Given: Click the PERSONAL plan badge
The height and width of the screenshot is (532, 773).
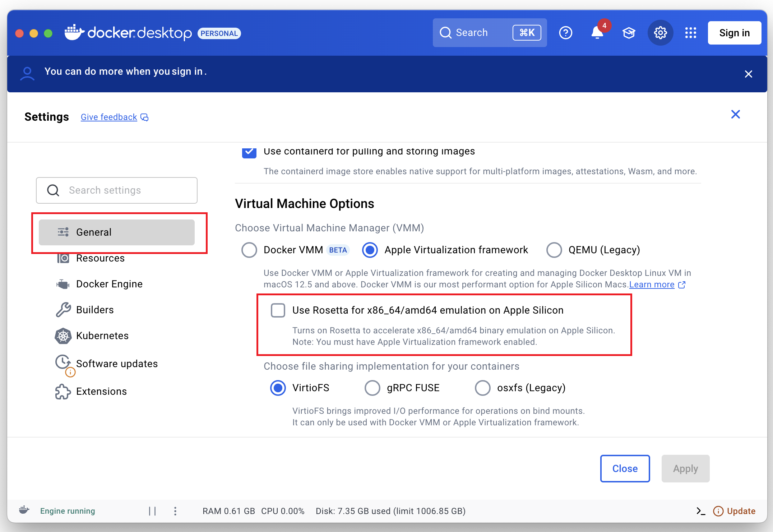Looking at the screenshot, I should pyautogui.click(x=219, y=33).
